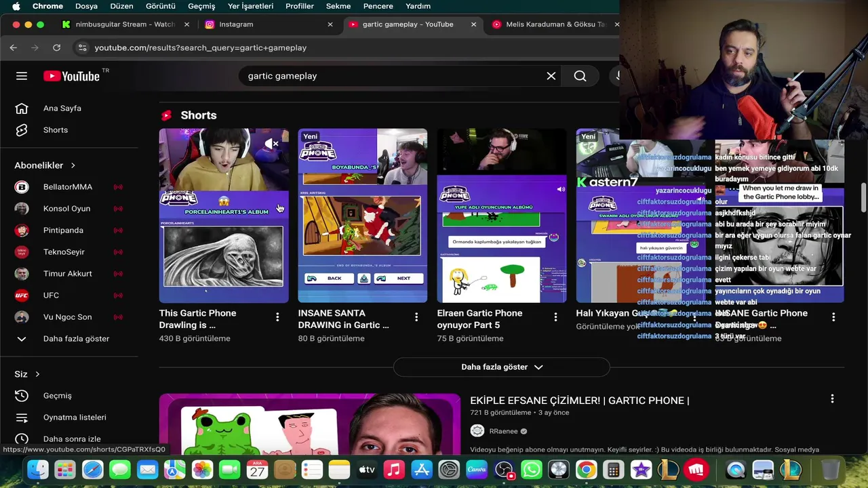Open the Geçmiş menu bar item
This screenshot has height=488, width=868.
point(201,6)
